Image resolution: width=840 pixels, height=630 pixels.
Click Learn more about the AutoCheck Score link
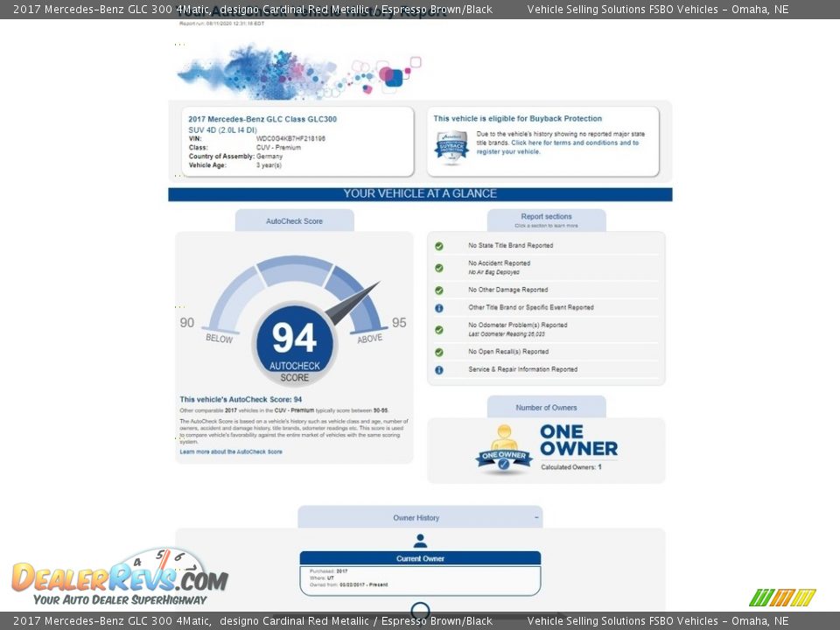pos(231,451)
